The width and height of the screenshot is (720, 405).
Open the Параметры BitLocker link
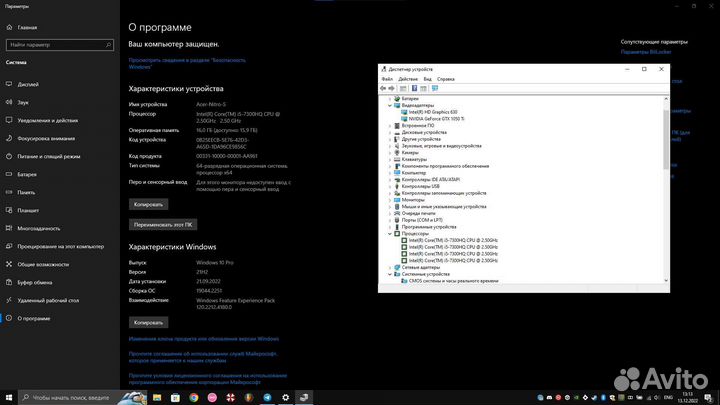646,52
